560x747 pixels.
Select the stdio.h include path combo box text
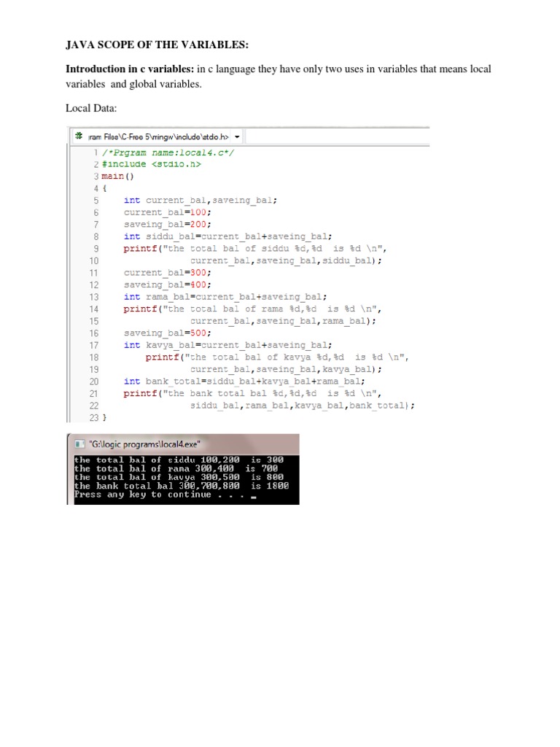pos(158,136)
